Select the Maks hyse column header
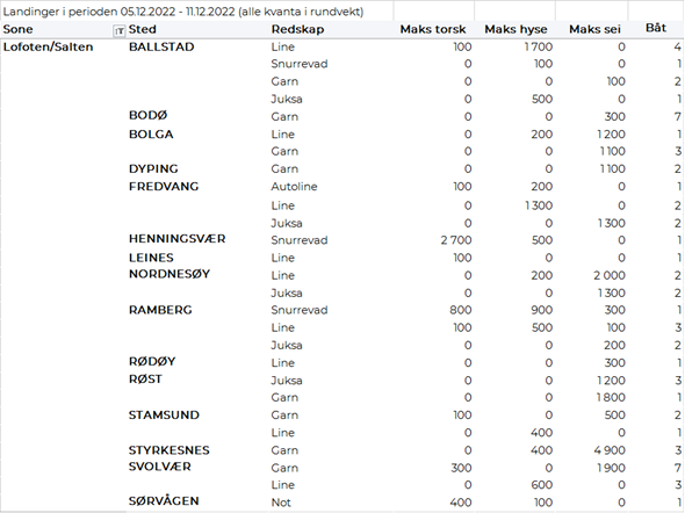684x513 pixels. (x=514, y=30)
